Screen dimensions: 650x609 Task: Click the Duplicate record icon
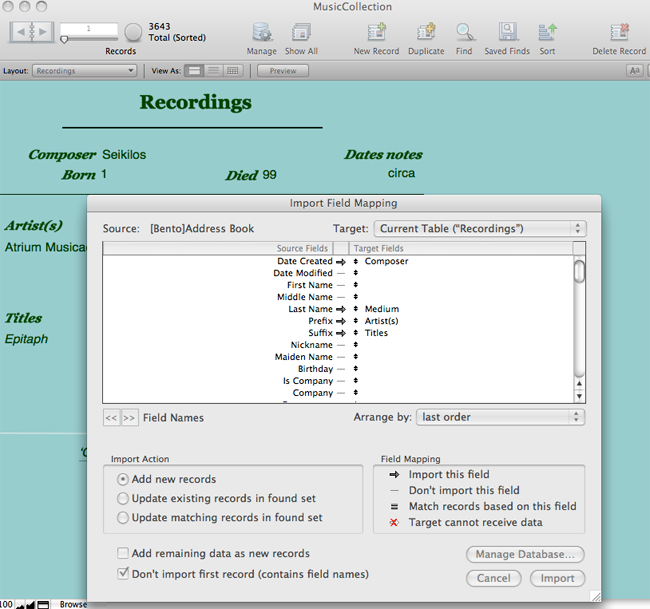tap(426, 33)
